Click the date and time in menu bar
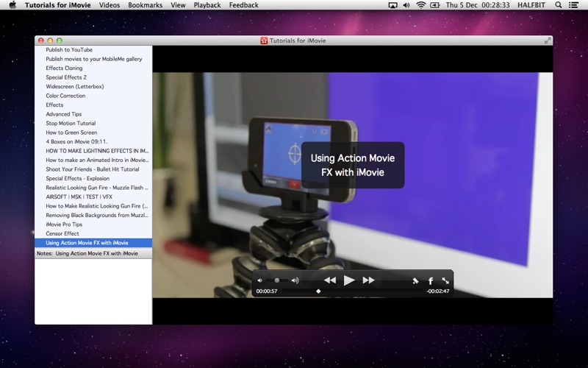Viewport: 588px width, 368px height. [x=478, y=5]
